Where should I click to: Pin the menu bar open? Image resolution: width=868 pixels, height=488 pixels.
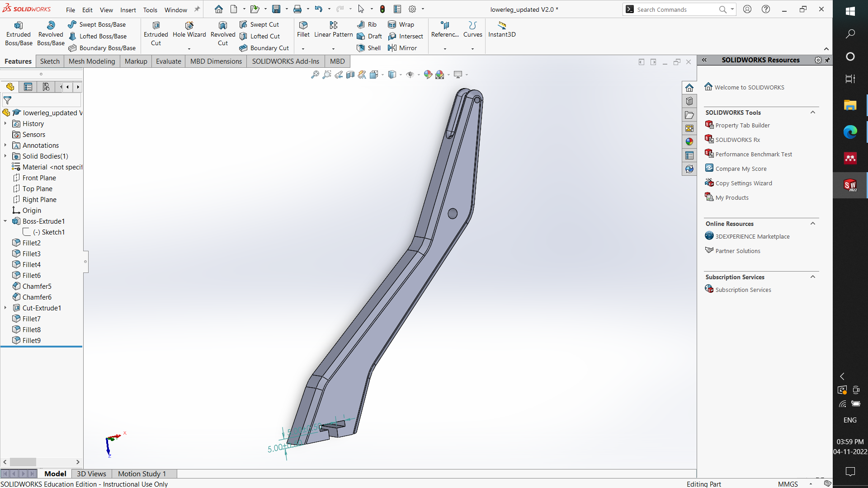tap(197, 9)
